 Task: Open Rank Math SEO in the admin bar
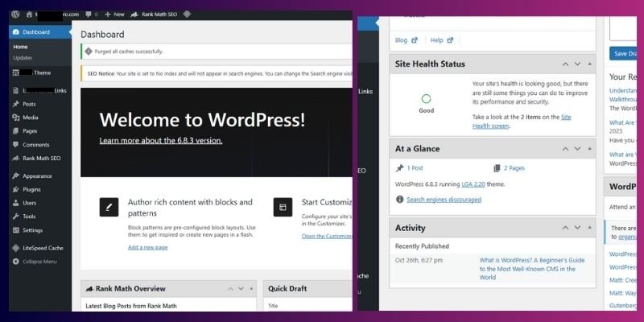(154, 14)
